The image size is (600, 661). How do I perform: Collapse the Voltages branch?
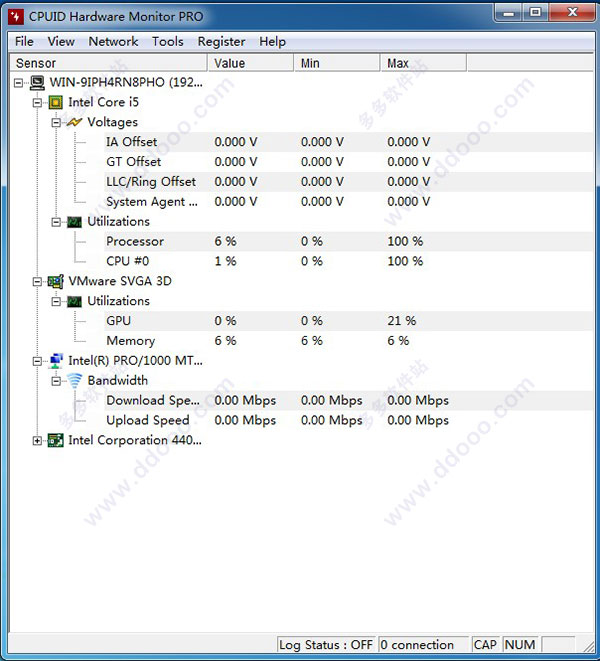tap(56, 123)
